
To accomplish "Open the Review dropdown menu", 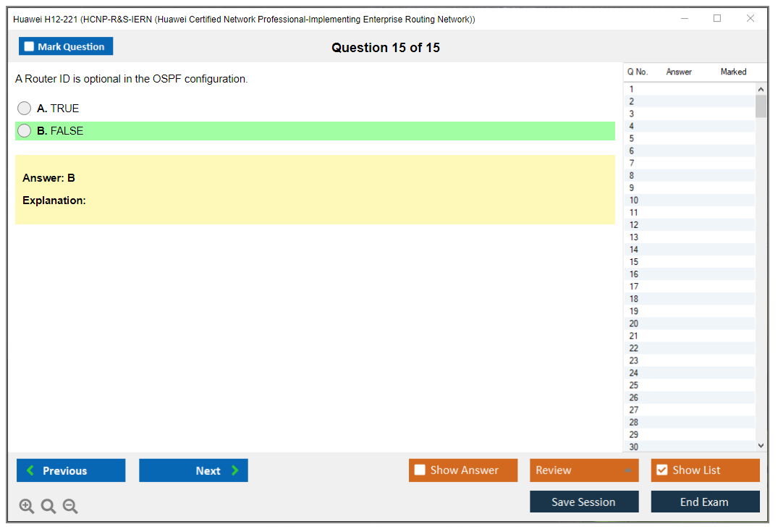I will pyautogui.click(x=584, y=470).
